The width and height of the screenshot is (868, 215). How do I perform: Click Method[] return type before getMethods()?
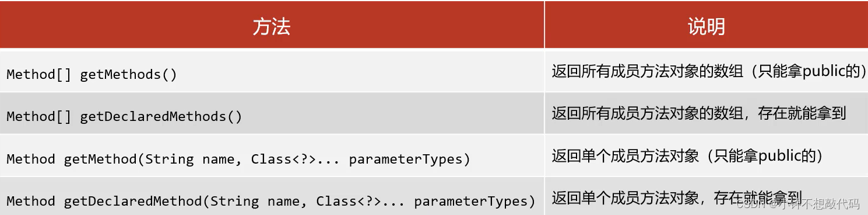coord(38,75)
